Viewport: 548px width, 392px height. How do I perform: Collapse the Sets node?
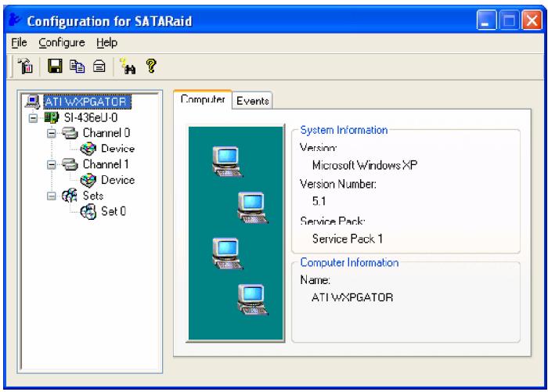[x=52, y=196]
